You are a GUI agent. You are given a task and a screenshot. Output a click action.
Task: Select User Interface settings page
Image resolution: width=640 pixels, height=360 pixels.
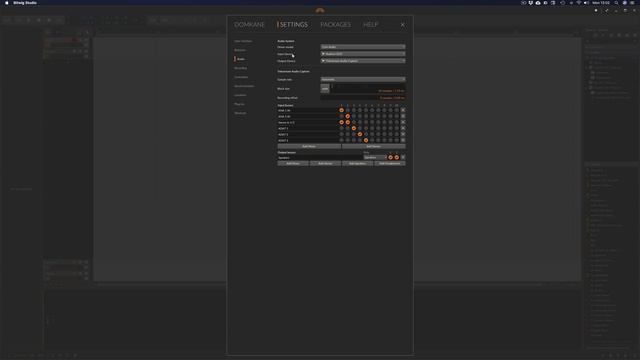click(243, 41)
